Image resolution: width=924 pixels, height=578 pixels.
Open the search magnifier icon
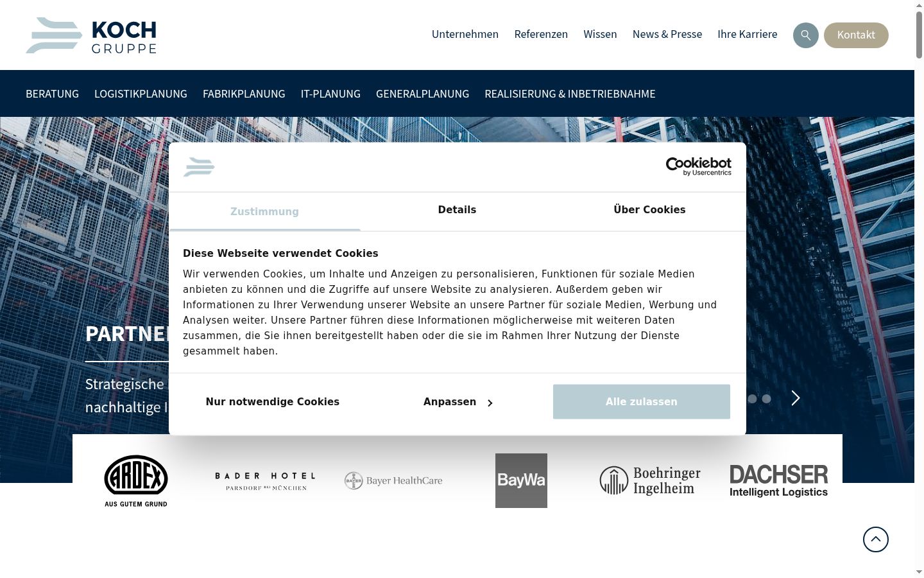point(805,35)
